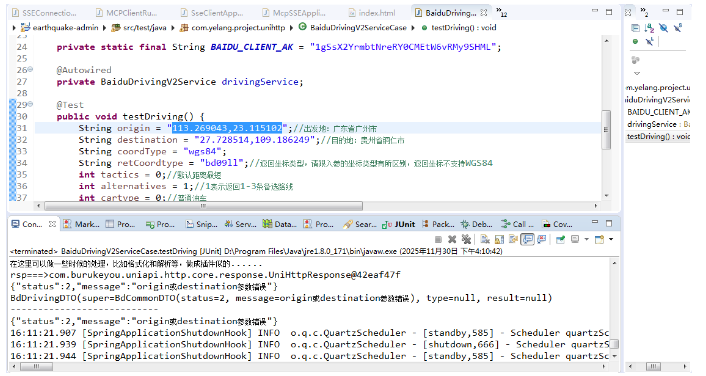This screenshot has width=706, height=376.
Task: Click the "wgs84" string on line 33
Action: (x=202, y=151)
